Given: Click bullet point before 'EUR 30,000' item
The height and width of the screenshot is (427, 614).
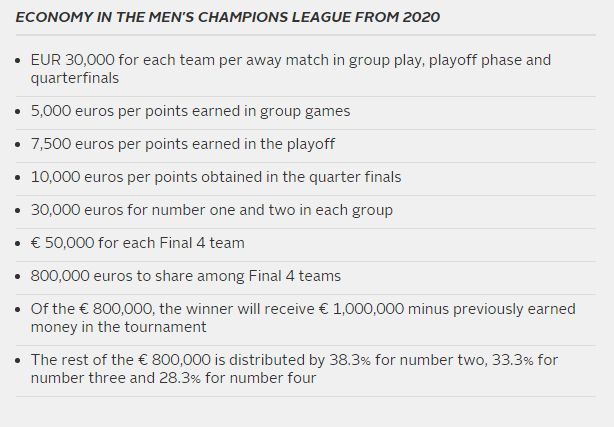Looking at the screenshot, I should pyautogui.click(x=17, y=61).
